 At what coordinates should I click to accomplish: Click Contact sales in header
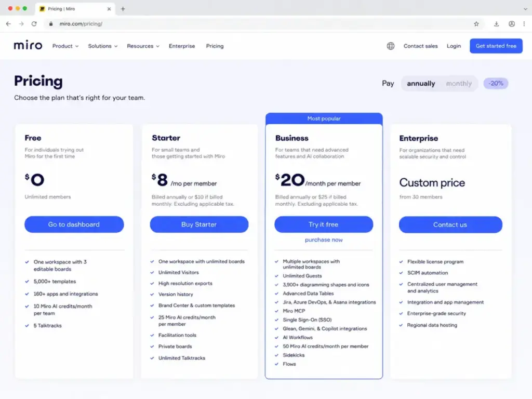[420, 46]
